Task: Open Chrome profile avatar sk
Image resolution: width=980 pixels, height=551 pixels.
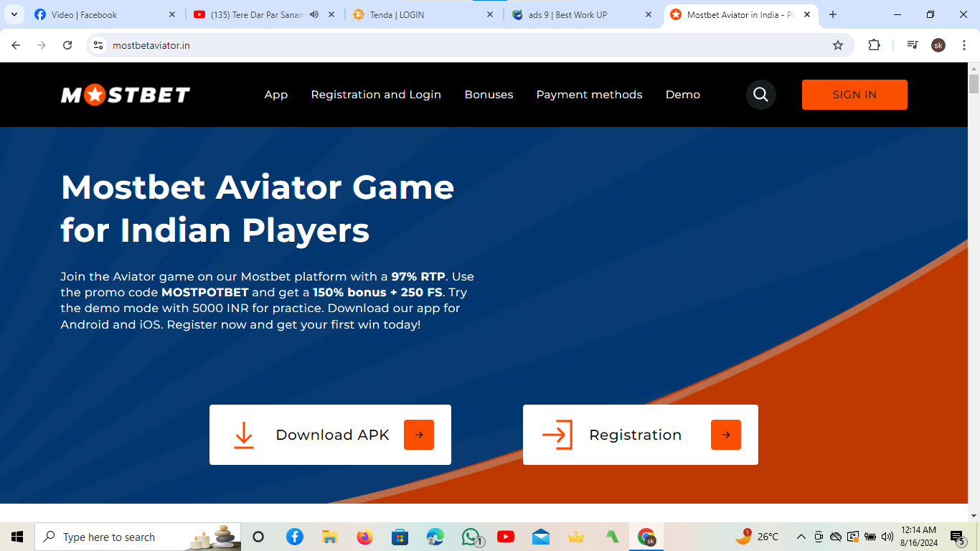Action: [x=938, y=45]
